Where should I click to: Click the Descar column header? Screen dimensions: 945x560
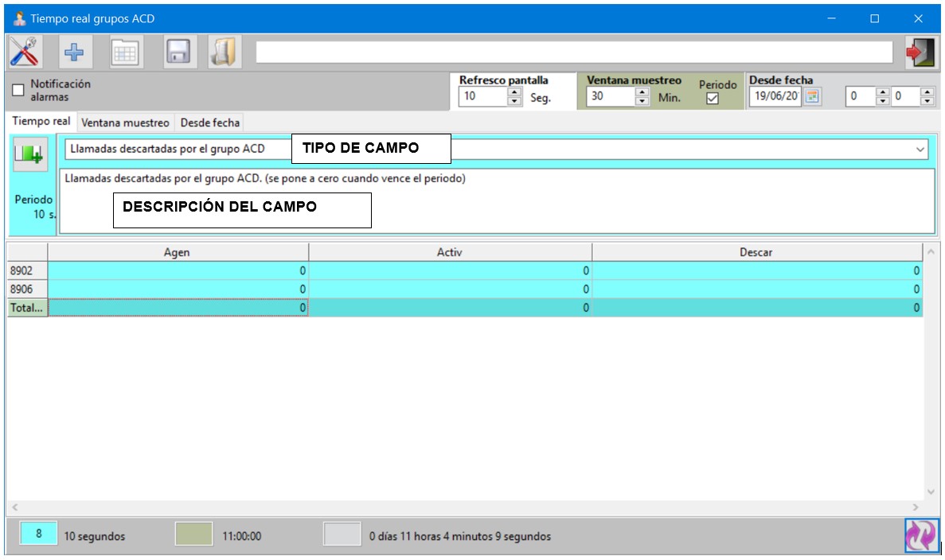[x=757, y=252]
